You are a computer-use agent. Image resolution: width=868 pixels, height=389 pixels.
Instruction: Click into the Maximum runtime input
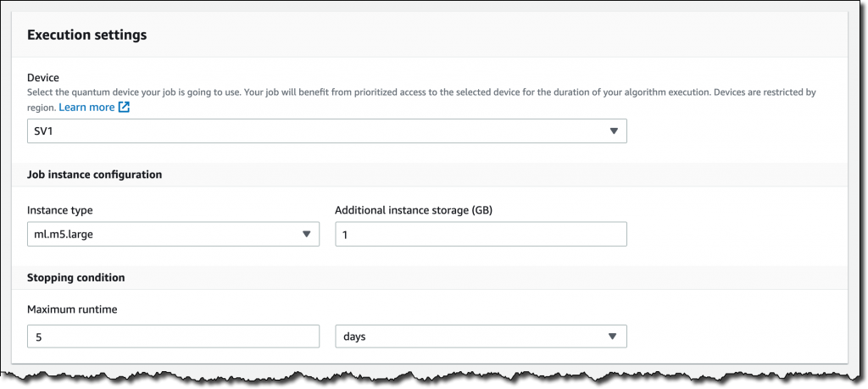(173, 336)
